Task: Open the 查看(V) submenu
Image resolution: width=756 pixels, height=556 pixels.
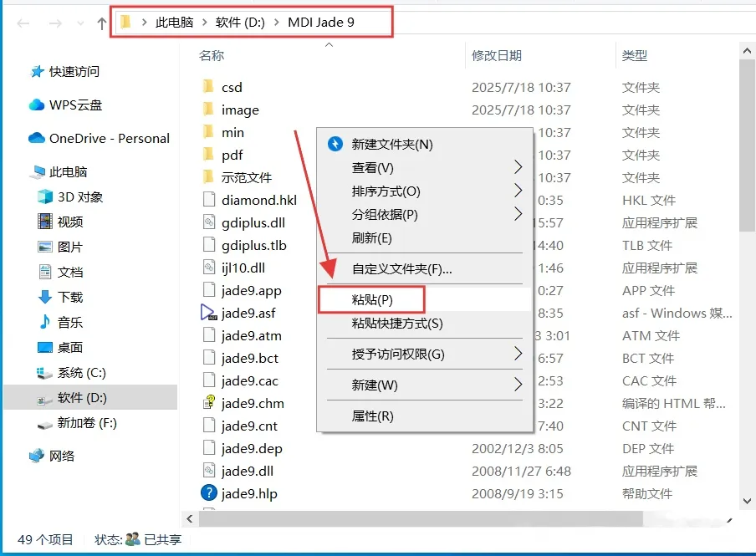Action: (425, 168)
